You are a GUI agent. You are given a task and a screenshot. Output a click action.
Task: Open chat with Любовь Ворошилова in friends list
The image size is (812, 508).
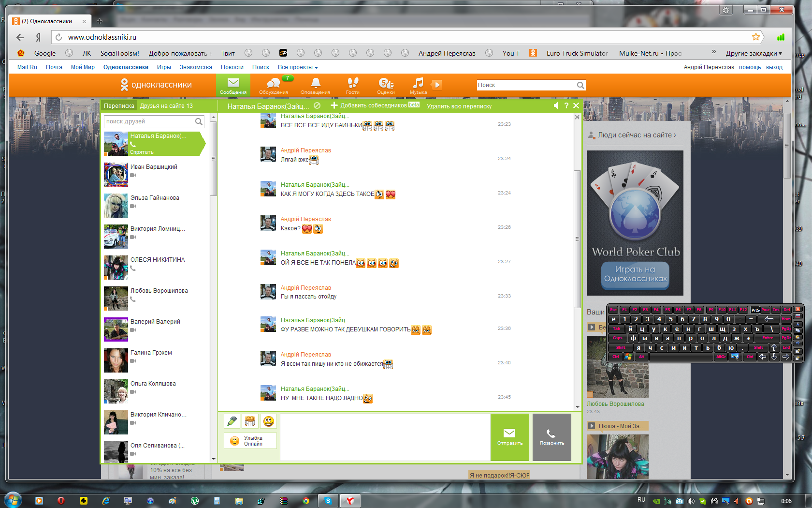pyautogui.click(x=159, y=291)
